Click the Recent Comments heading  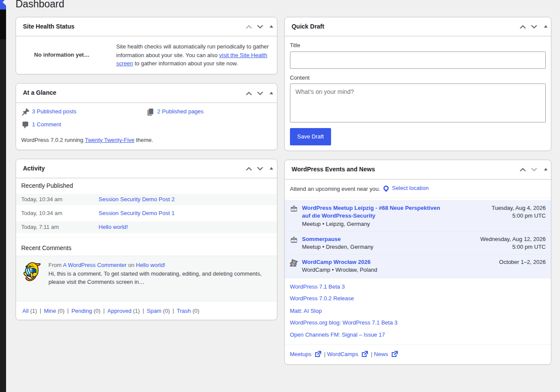(46, 247)
